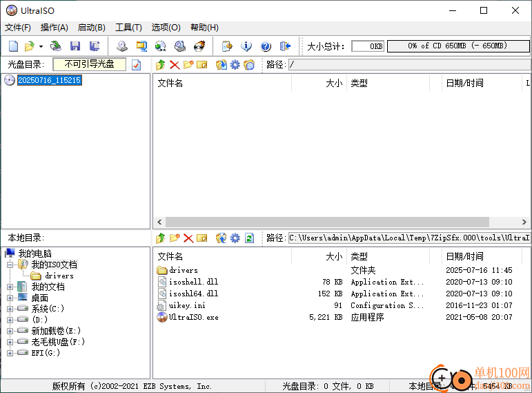Expand the (D:) drive node
Screen dimensions: 532x393
10,320
